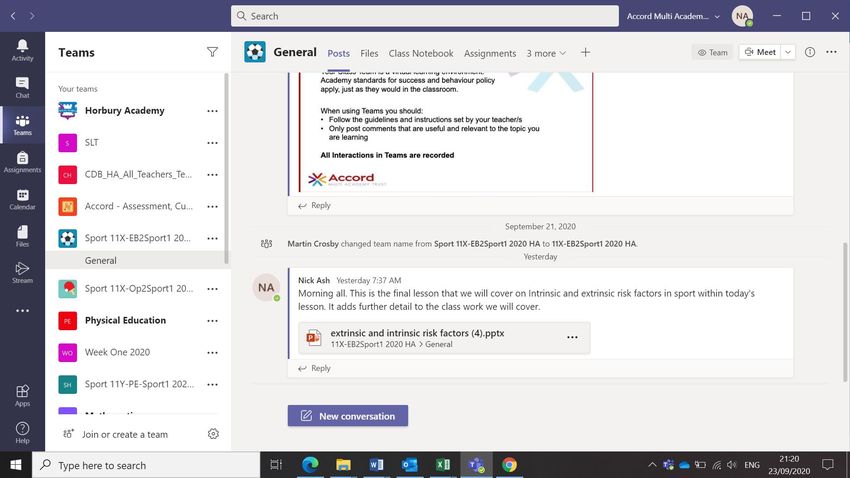Open more options for Sport 11X-Op2Sport1 team
The width and height of the screenshot is (850, 478).
pos(212,289)
